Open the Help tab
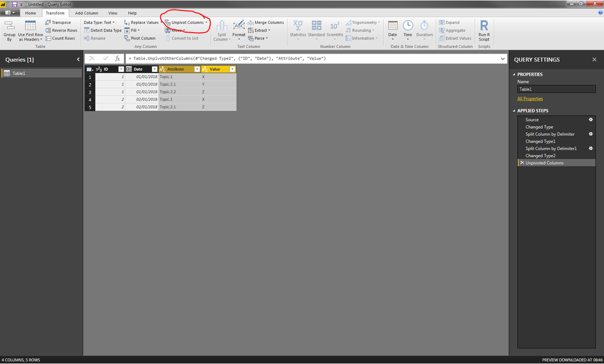This screenshot has width=604, height=364. pyautogui.click(x=132, y=13)
